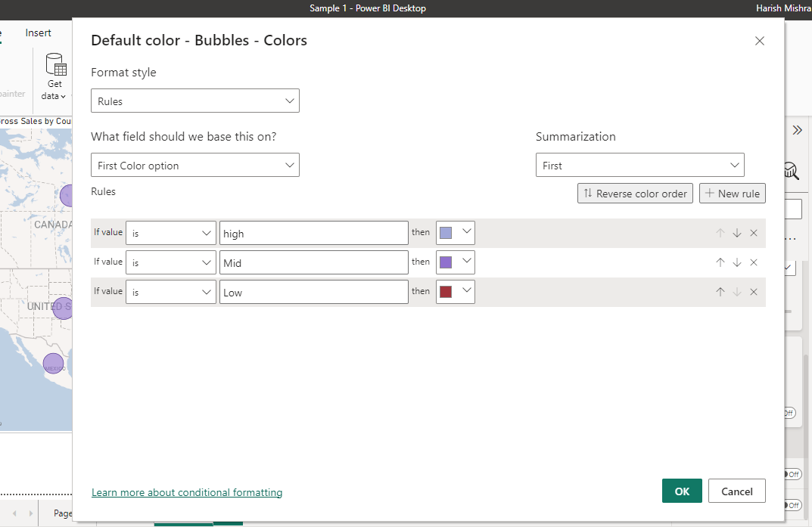
Task: Go to next page tab arrow
Action: (31, 513)
